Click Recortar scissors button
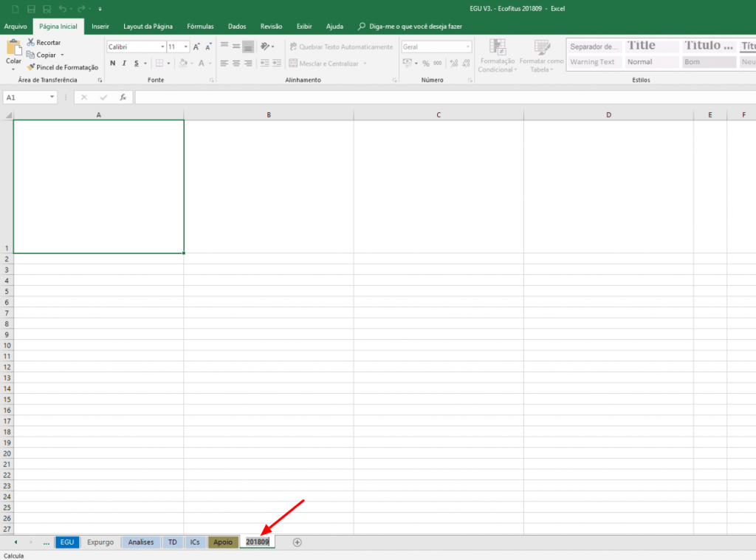Screen dimensions: 756x560 pos(44,42)
